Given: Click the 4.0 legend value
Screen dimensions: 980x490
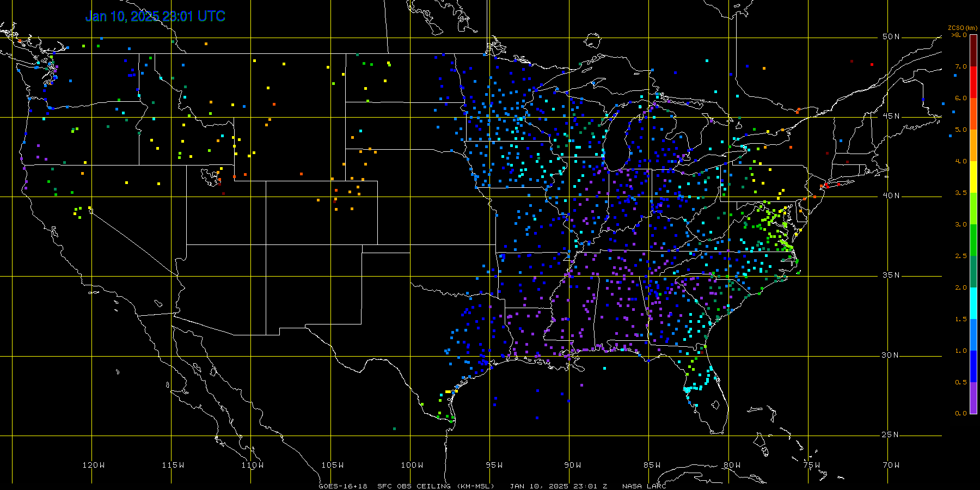Looking at the screenshot, I should click(x=961, y=161).
